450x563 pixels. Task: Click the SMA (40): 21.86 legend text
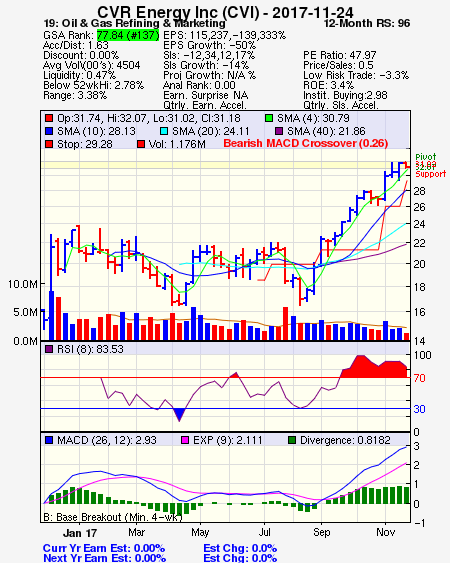(x=326, y=131)
